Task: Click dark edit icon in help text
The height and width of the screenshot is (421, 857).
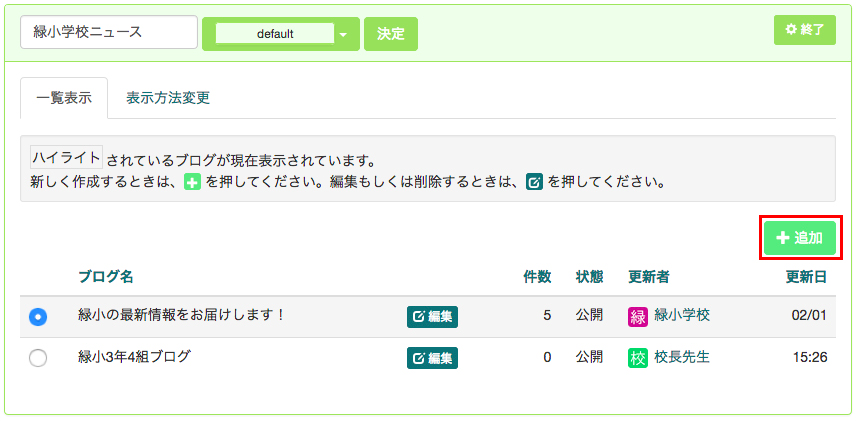Action: pyautogui.click(x=534, y=182)
